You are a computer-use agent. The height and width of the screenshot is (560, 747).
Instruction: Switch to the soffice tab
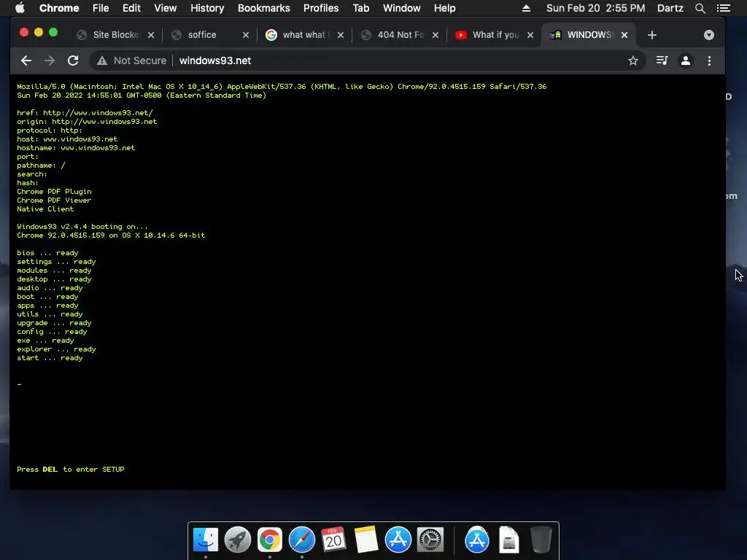click(x=209, y=35)
